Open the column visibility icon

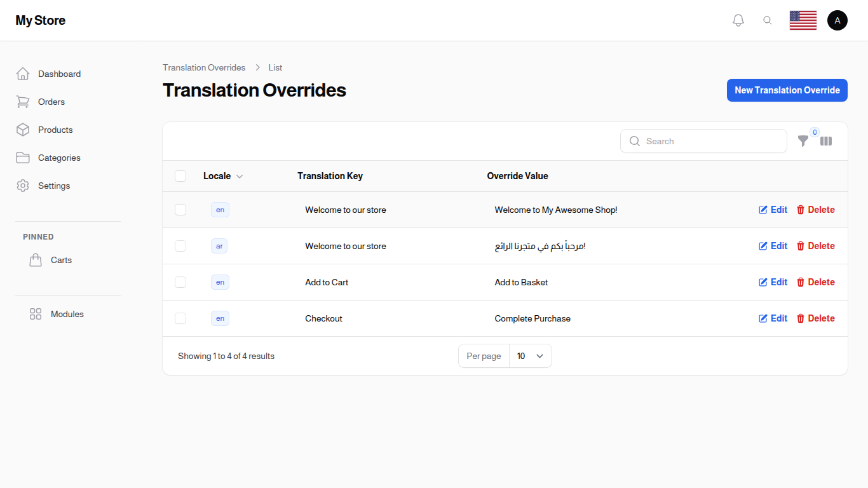tap(826, 141)
